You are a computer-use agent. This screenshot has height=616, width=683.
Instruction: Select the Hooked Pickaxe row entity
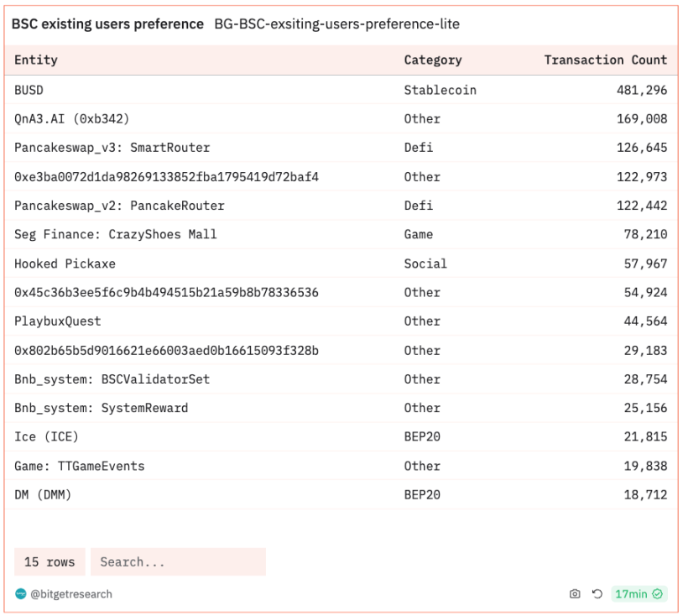coord(65,264)
